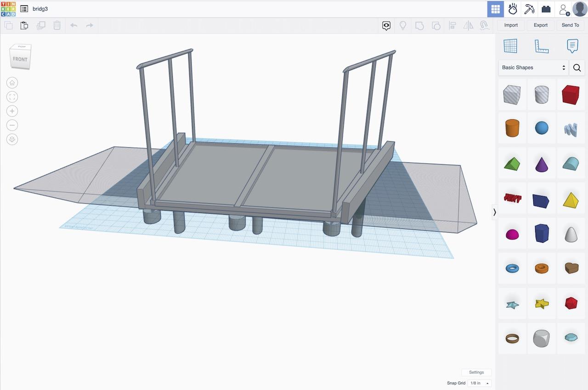Open the Notes visibility tool icon
Screen dimensions: 588x390
coord(386,26)
